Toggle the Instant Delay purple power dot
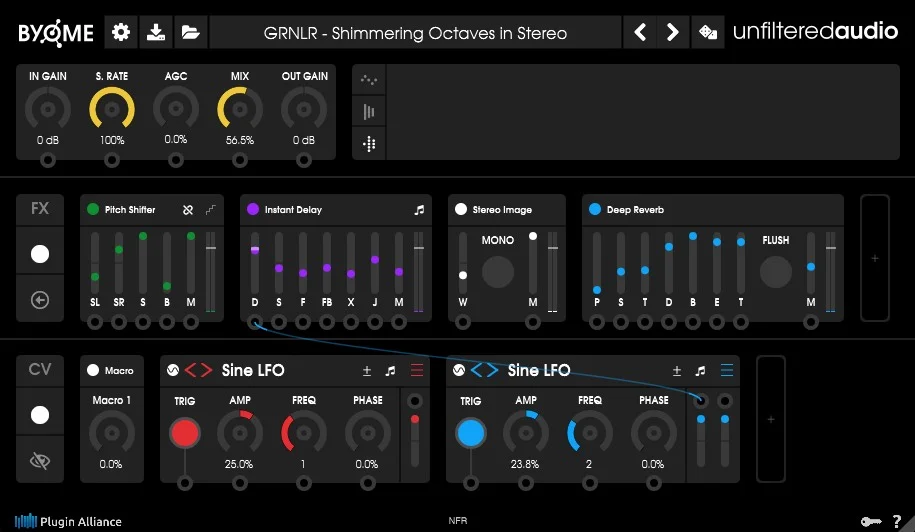Viewport: 915px width, 532px height. tap(253, 209)
